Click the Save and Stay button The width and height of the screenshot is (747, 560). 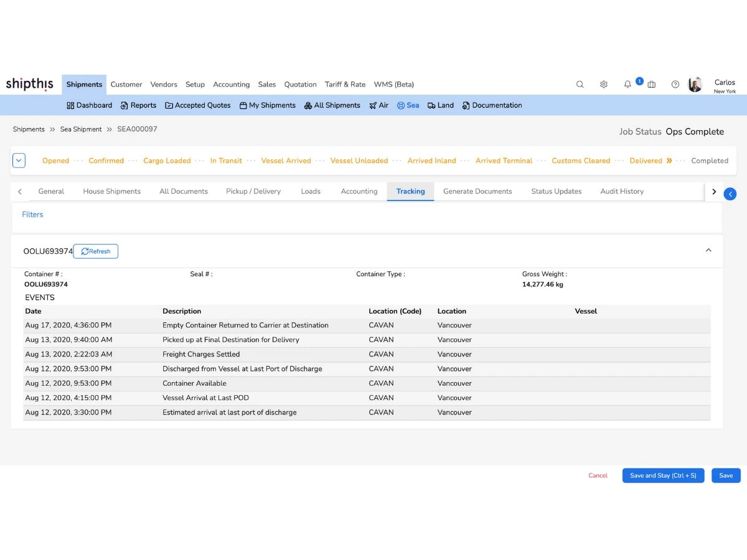pos(663,475)
